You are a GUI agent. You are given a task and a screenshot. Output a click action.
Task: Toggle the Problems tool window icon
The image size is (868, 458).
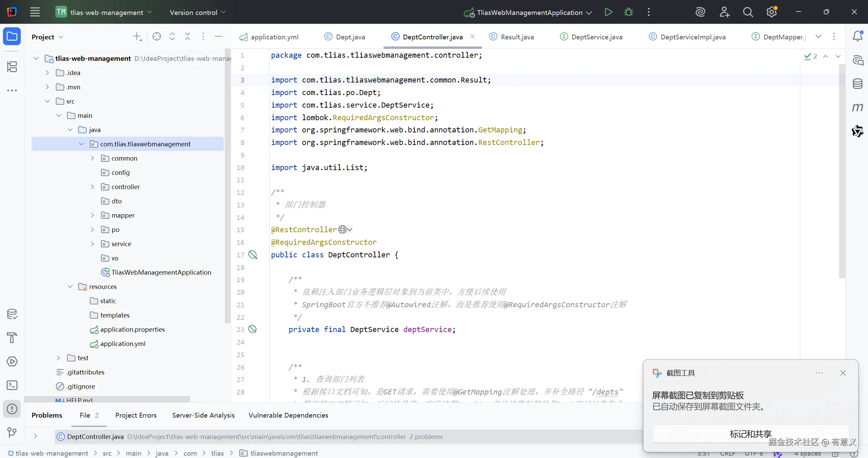12,409
